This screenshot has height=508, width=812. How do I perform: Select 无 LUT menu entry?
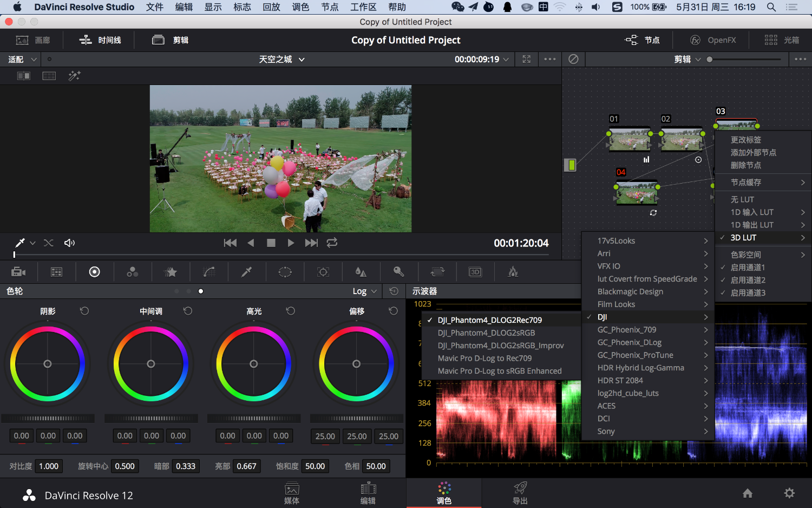coord(763,199)
